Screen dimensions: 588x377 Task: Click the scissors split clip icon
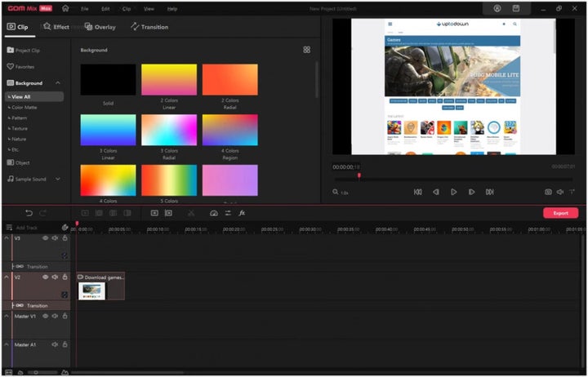tap(190, 213)
